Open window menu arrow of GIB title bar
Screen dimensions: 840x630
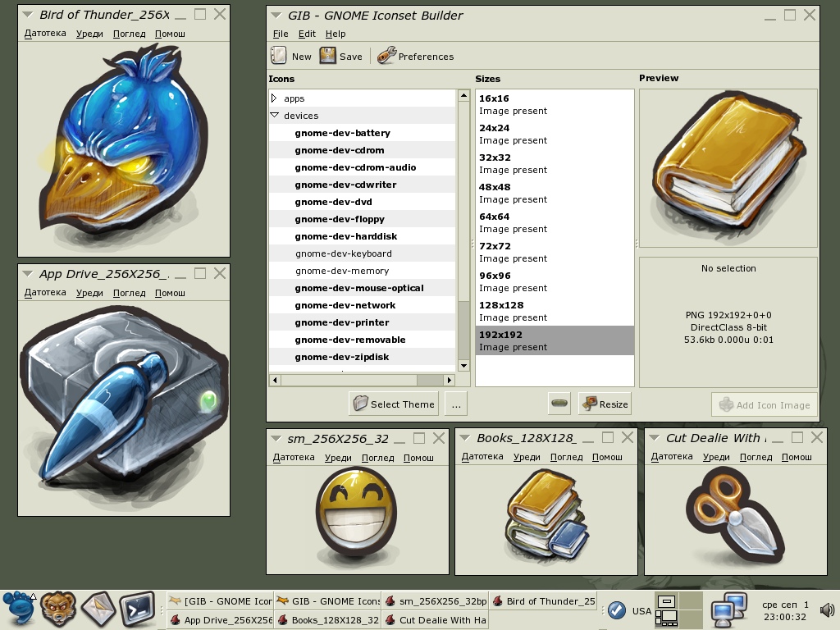coord(276,15)
